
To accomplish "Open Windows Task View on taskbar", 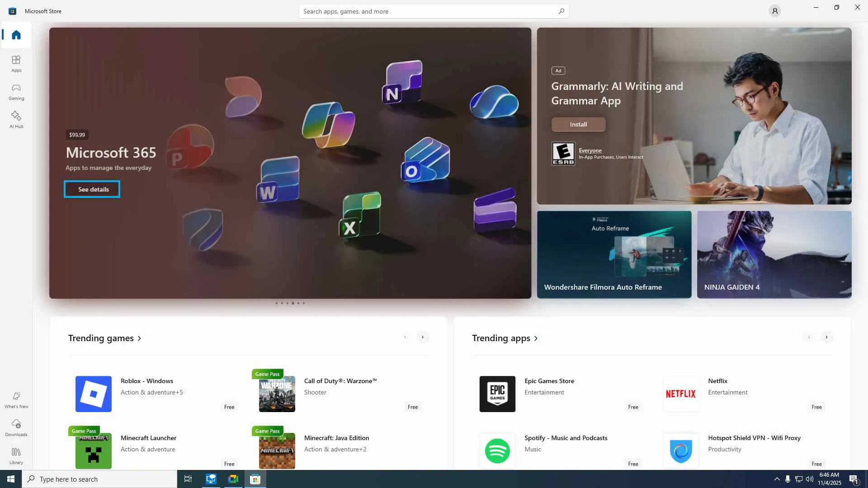I will pyautogui.click(x=188, y=479).
